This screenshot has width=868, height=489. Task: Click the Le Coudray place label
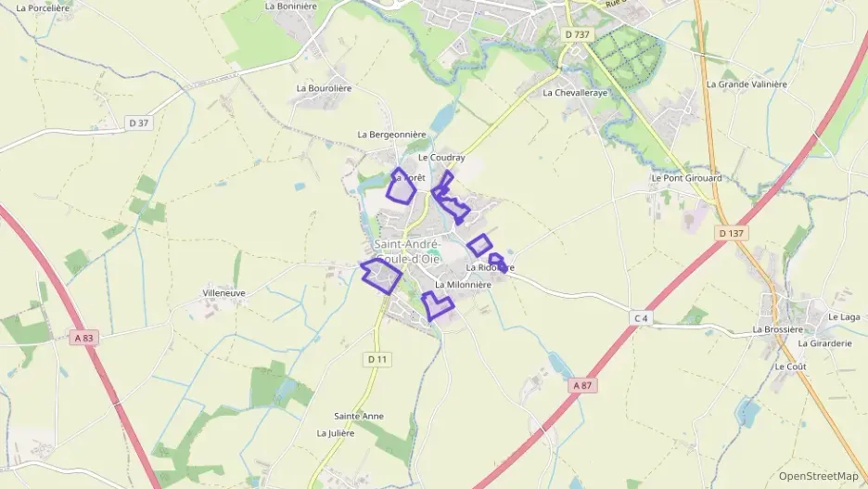441,158
